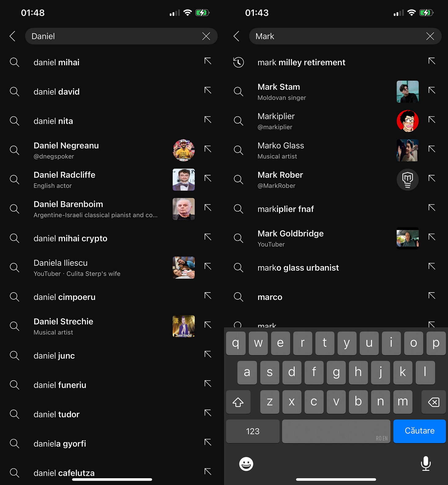Insert 'daniel david' suggestion arrow
Image resolution: width=448 pixels, height=485 pixels.
point(208,90)
